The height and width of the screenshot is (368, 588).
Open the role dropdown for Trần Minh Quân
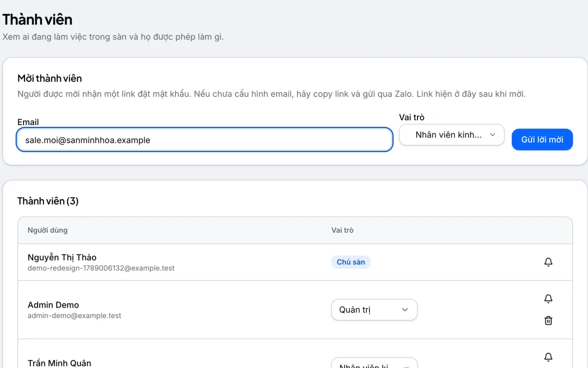374,363
